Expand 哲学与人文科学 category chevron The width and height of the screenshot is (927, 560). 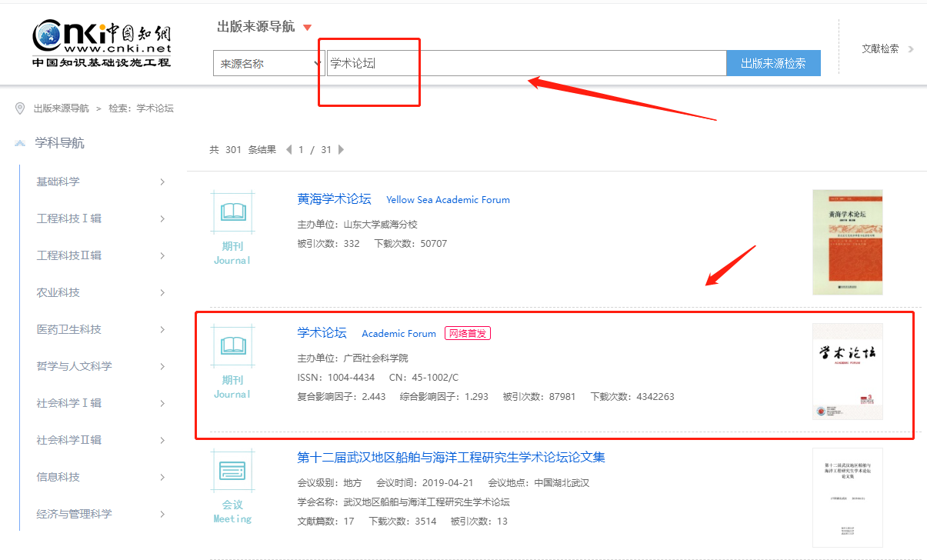162,366
